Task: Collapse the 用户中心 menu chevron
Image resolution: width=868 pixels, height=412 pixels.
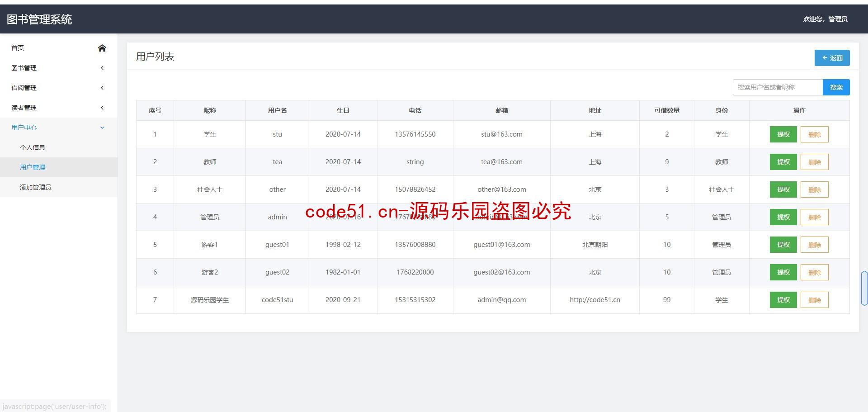Action: [x=102, y=128]
